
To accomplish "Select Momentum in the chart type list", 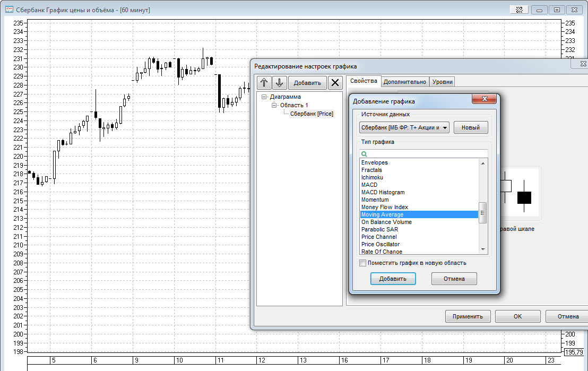I will (419, 200).
